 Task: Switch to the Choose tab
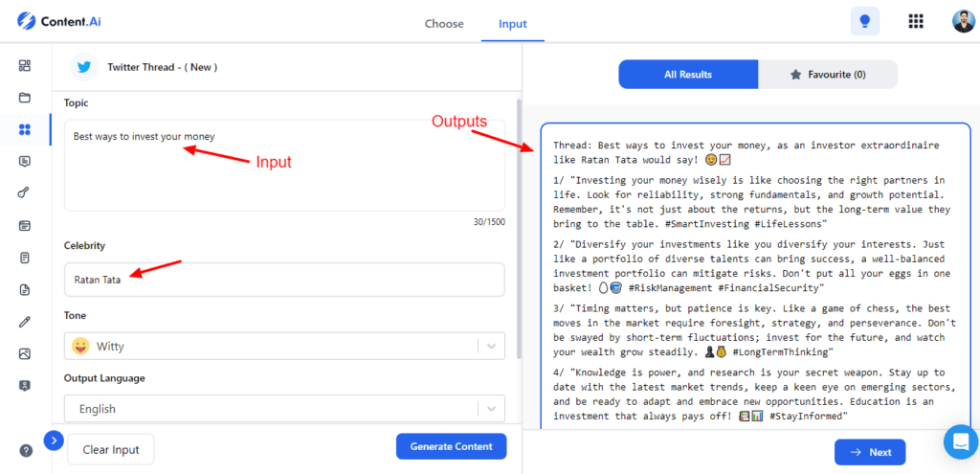[444, 24]
